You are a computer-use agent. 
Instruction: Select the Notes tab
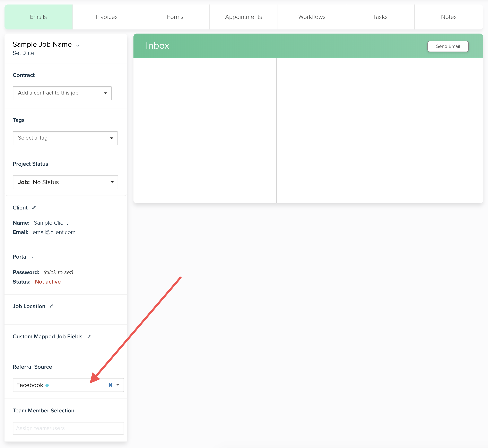point(448,17)
